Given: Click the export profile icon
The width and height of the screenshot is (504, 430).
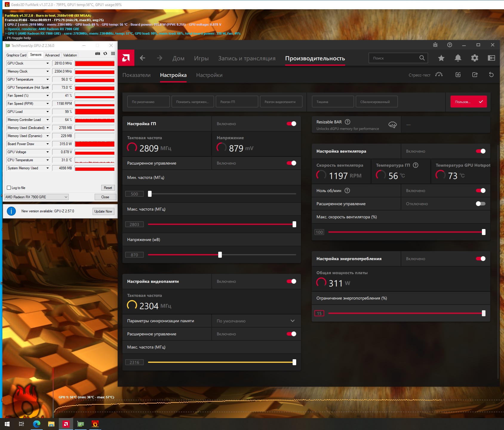Looking at the screenshot, I should tap(475, 75).
